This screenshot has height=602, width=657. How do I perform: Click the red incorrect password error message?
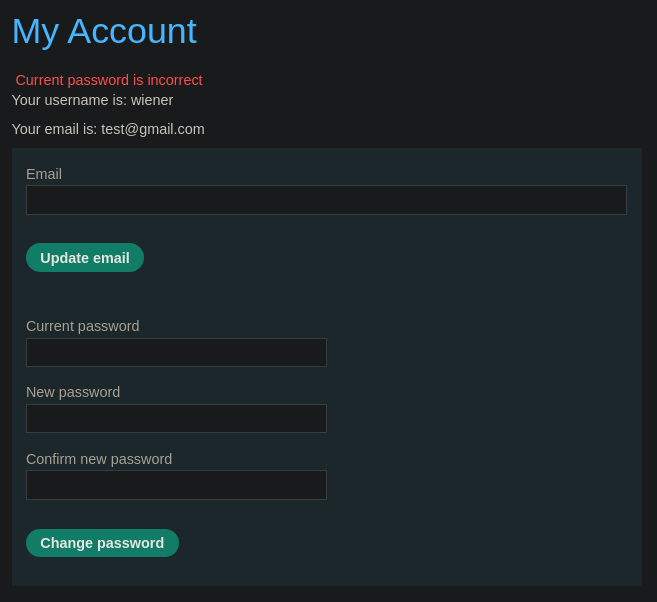click(109, 80)
